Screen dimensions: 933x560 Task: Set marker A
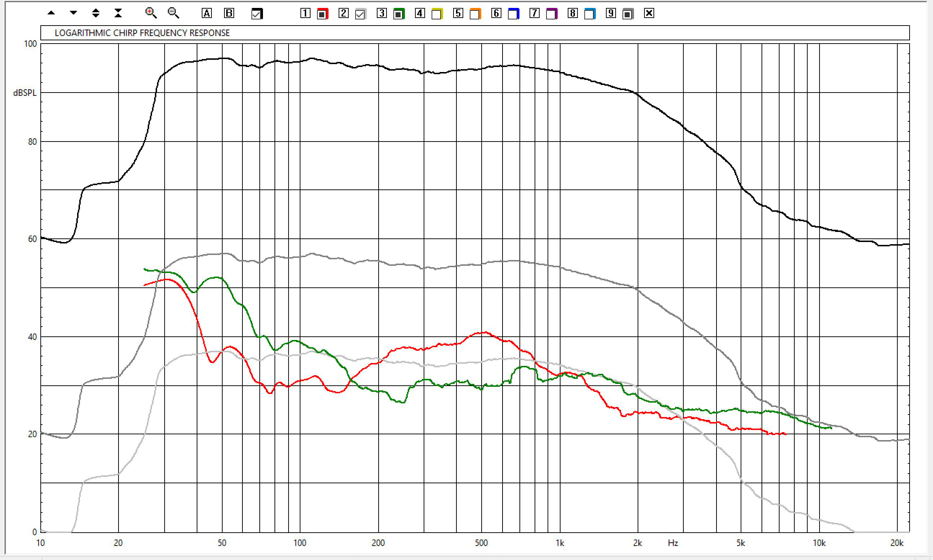click(206, 13)
